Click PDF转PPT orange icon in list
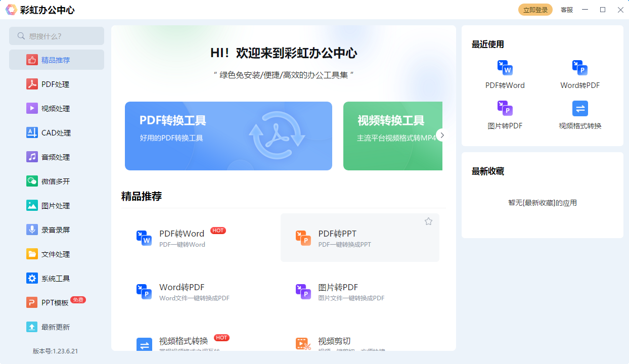 (x=303, y=238)
